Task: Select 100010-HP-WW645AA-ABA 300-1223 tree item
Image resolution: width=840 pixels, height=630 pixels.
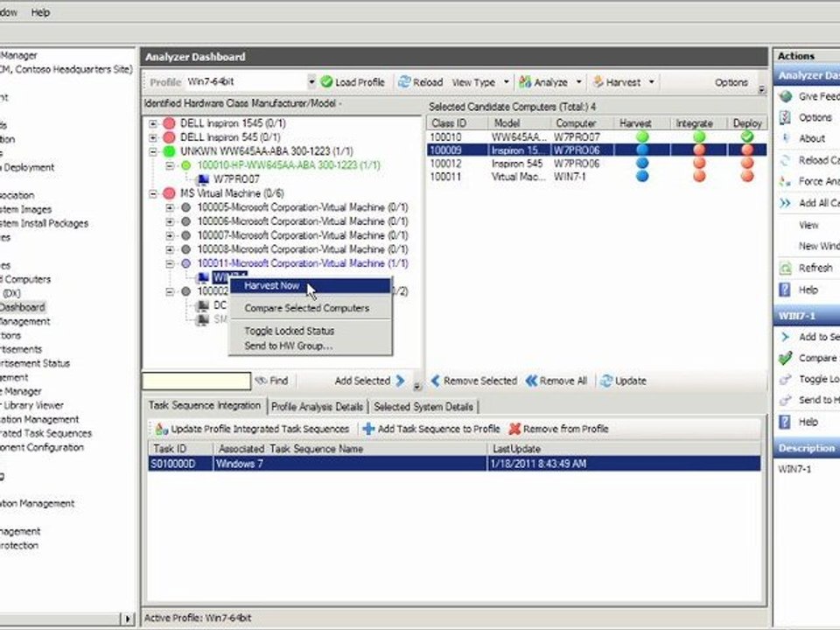Action: [289, 165]
